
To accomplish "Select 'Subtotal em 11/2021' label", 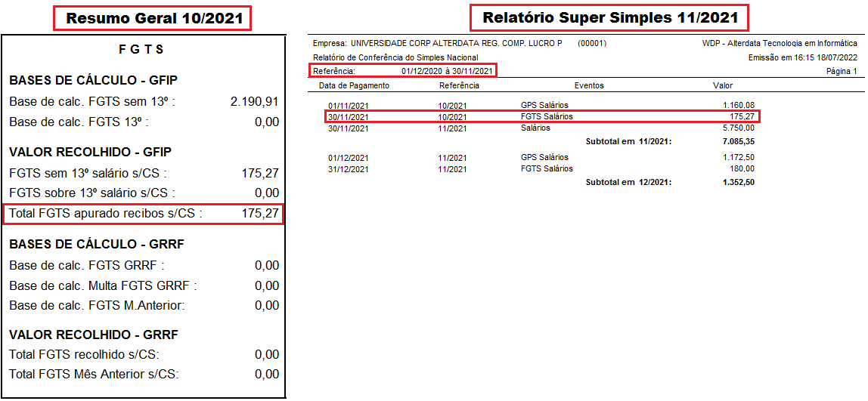I will pyautogui.click(x=628, y=141).
